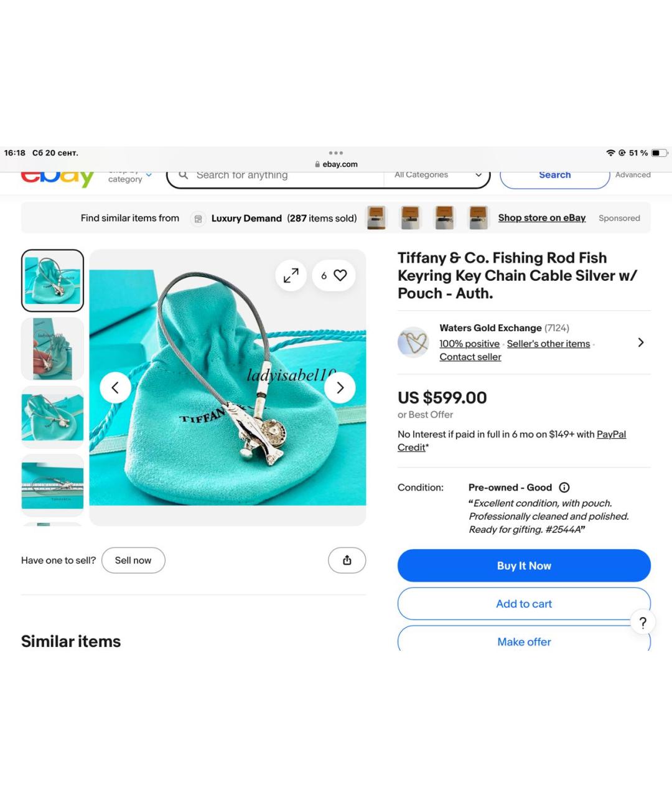The height and width of the screenshot is (797, 672).
Task: Focus the Search for anything field
Action: tap(280, 176)
